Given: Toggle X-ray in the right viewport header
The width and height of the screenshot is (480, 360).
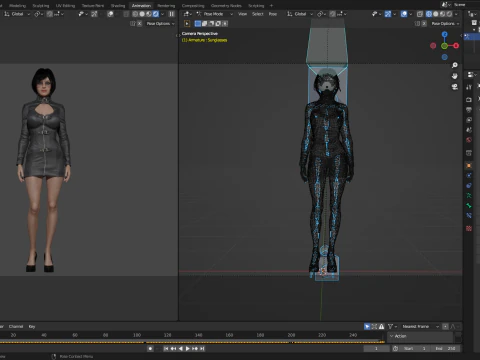Looking at the screenshot, I should click(420, 14).
